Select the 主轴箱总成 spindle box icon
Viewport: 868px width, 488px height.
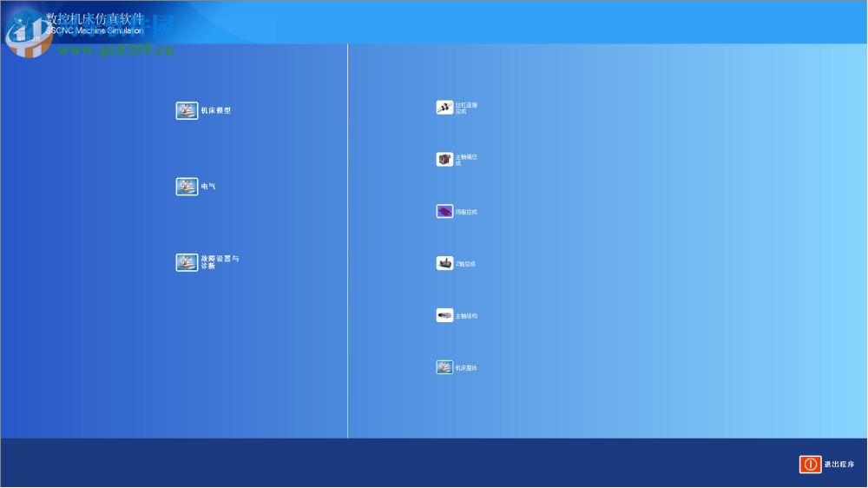[x=444, y=160]
